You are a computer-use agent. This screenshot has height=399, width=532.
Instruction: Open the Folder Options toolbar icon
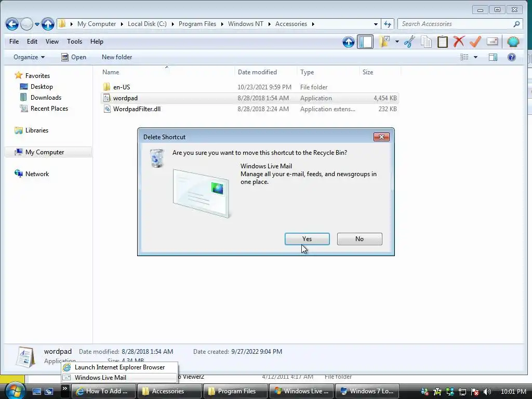click(x=384, y=42)
